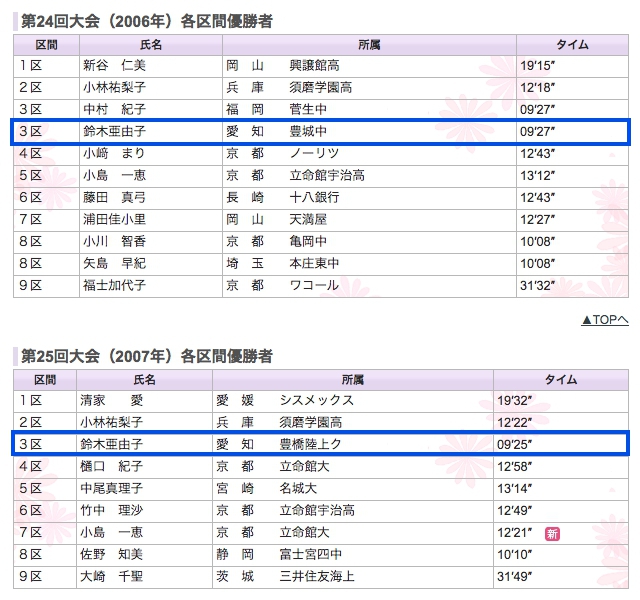The height and width of the screenshot is (600, 640).
Task: Click the affiliation 名城大
Action: click(298, 489)
